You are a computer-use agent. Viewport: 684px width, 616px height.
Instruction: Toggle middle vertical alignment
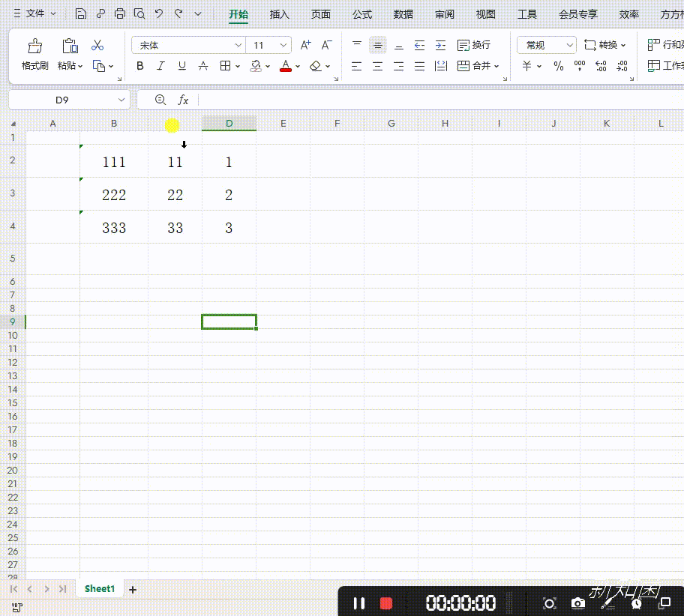378,45
